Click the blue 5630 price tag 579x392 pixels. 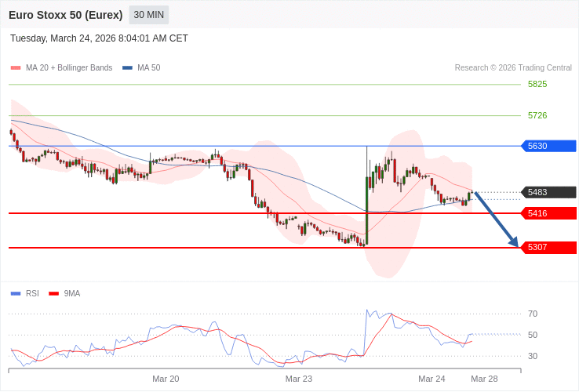[x=548, y=146]
